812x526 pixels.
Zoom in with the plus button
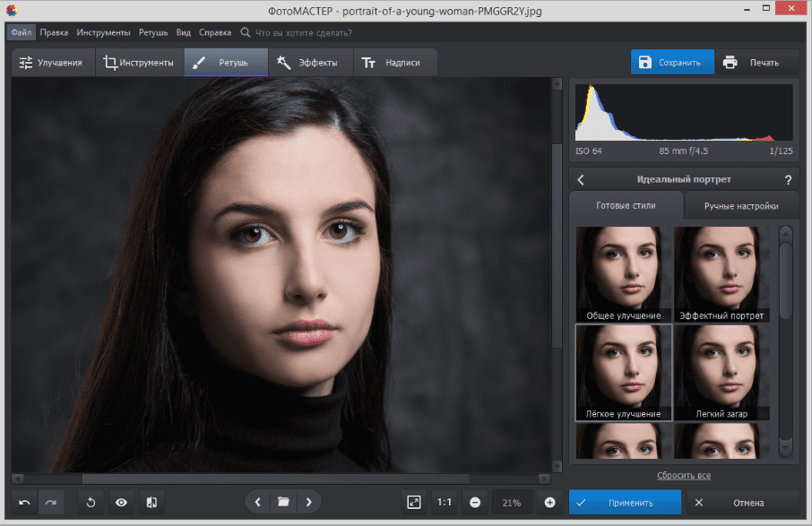click(x=549, y=503)
